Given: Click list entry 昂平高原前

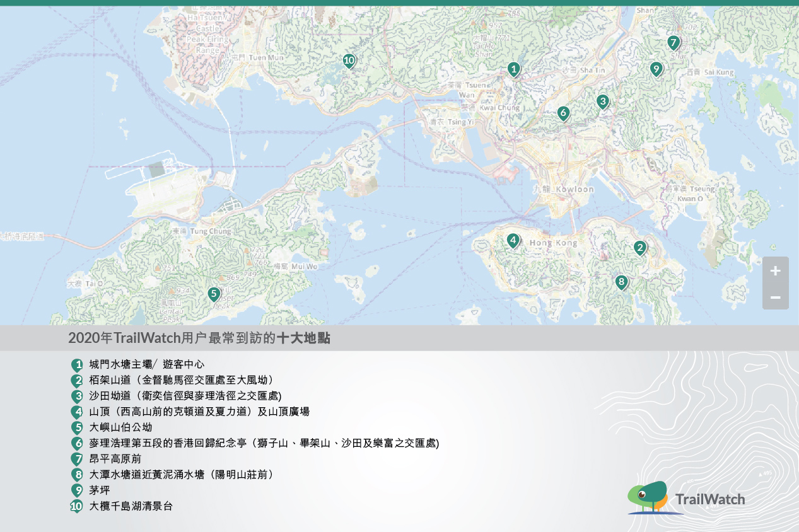Looking at the screenshot, I should [115, 459].
